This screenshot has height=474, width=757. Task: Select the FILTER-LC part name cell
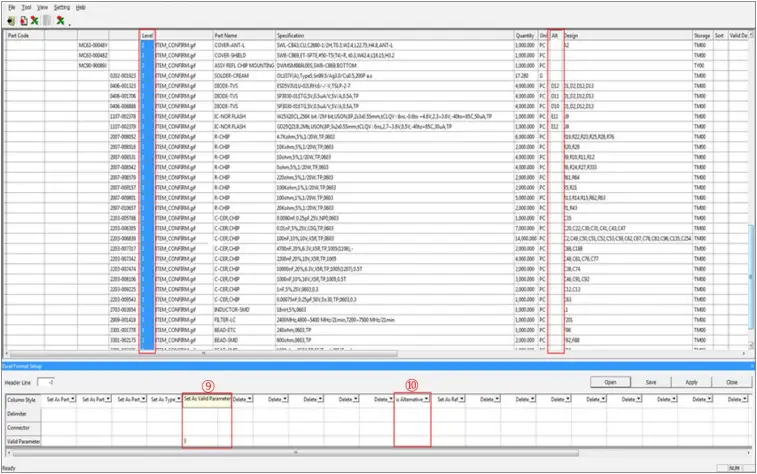click(x=244, y=320)
